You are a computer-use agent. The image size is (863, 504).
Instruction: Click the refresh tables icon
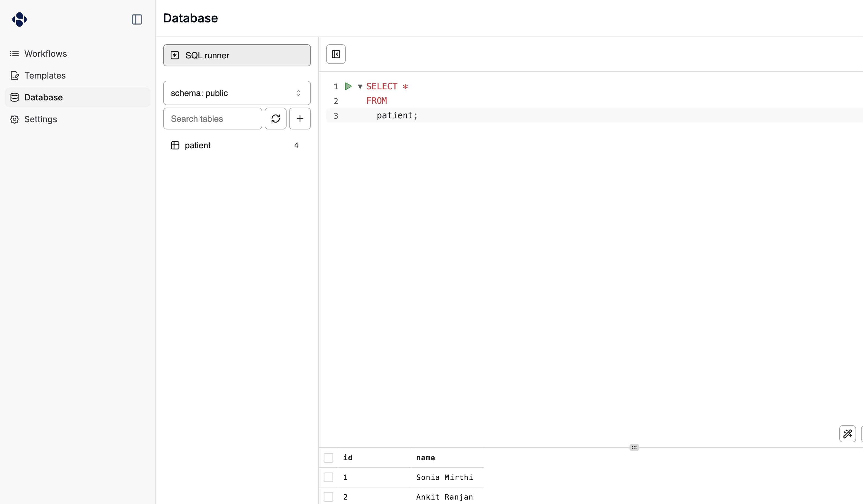tap(275, 118)
